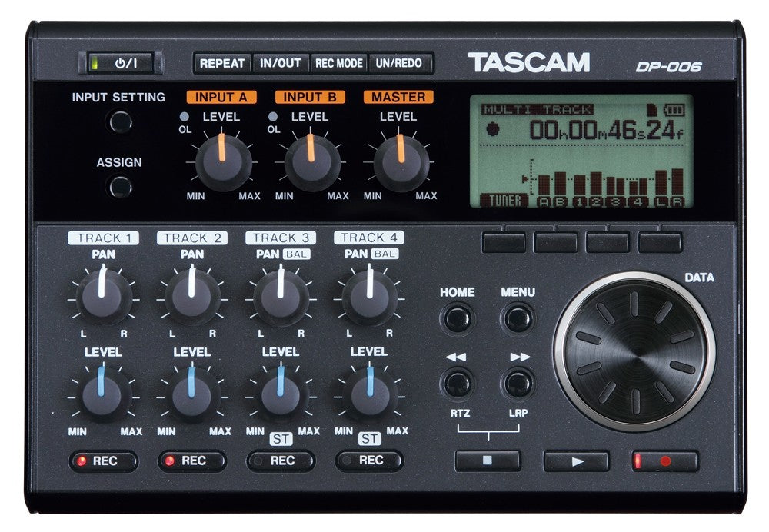
Task: Tap the rewind button above RTZ
Action: 458,384
